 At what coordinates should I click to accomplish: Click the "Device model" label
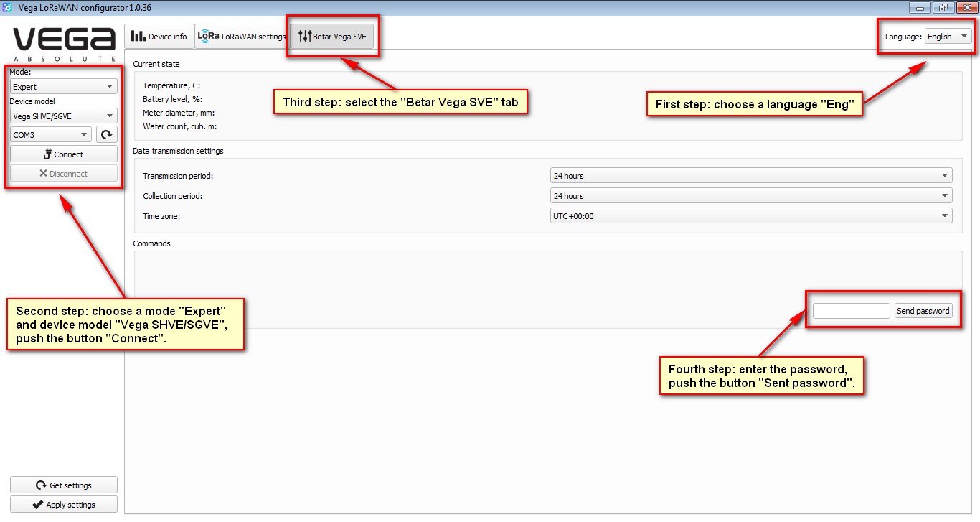(x=32, y=101)
